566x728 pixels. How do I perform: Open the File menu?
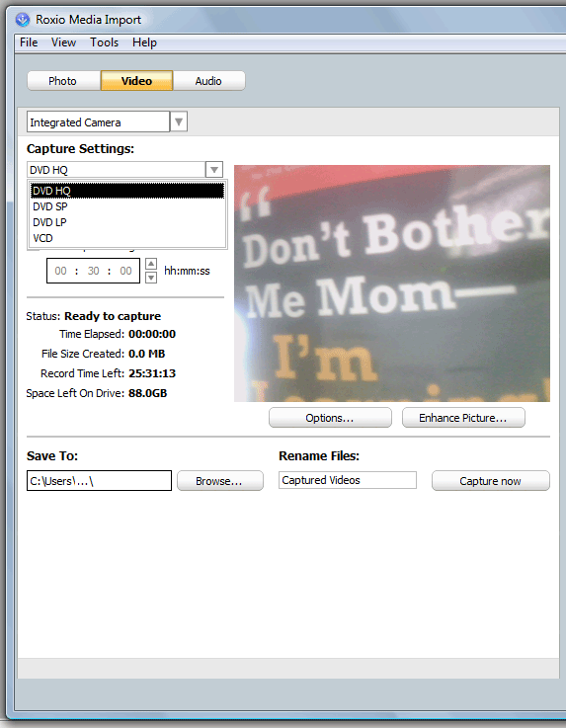pyautogui.click(x=29, y=42)
